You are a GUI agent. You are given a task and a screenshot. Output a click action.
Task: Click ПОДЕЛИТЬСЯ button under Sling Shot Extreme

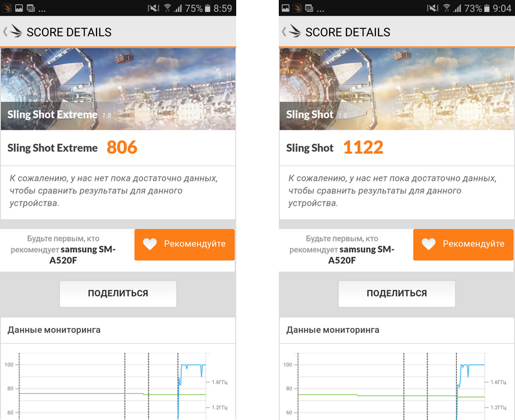click(118, 294)
